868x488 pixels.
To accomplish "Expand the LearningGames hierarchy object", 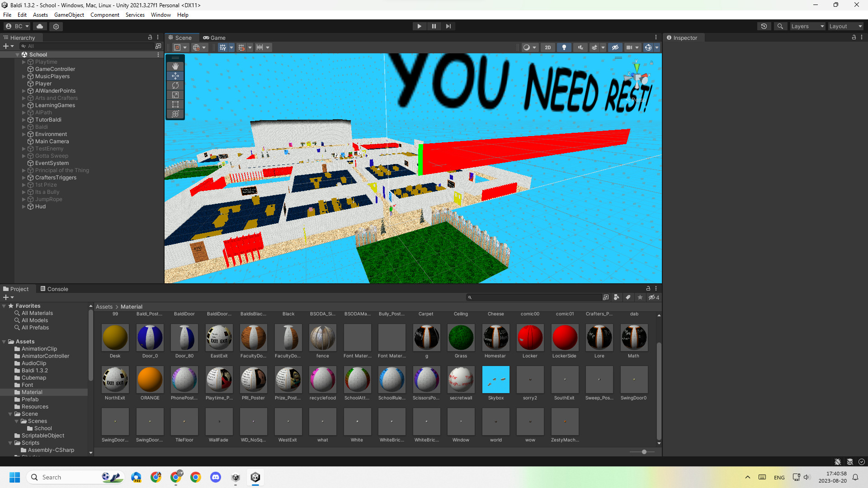I will (24, 105).
